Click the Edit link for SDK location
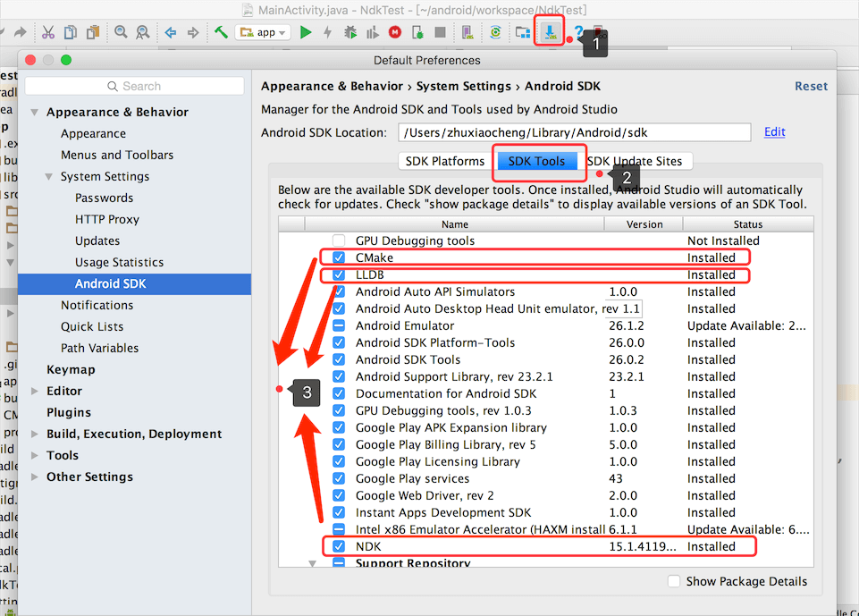The image size is (859, 616). (x=775, y=132)
